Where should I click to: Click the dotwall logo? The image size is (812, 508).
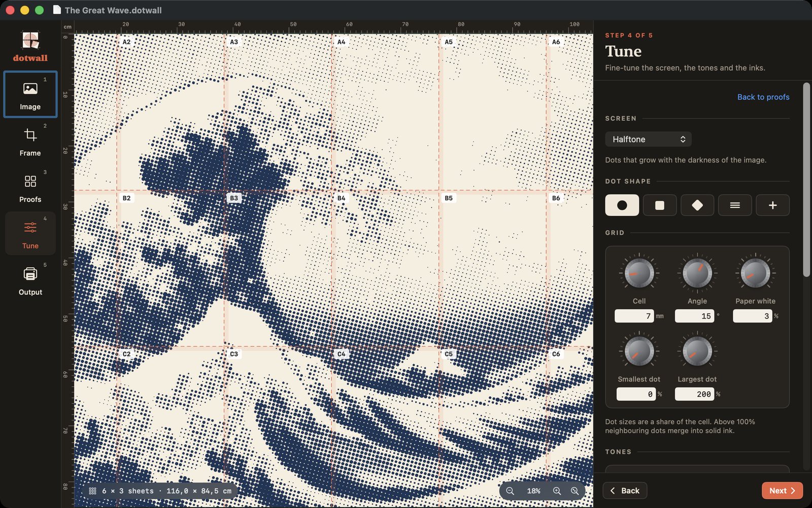click(30, 47)
